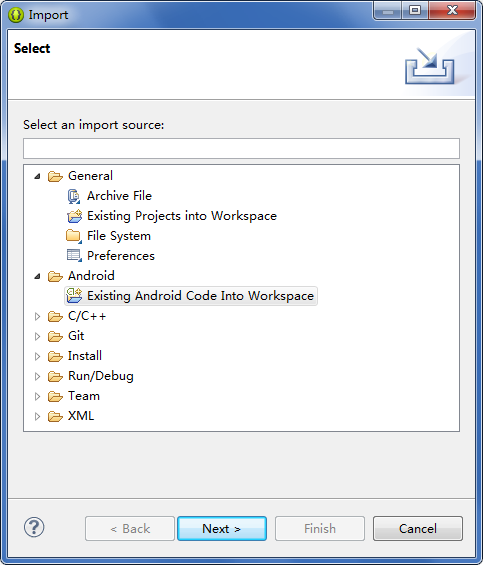This screenshot has height=565, width=483.
Task: Collapse the General category
Action: click(x=37, y=176)
